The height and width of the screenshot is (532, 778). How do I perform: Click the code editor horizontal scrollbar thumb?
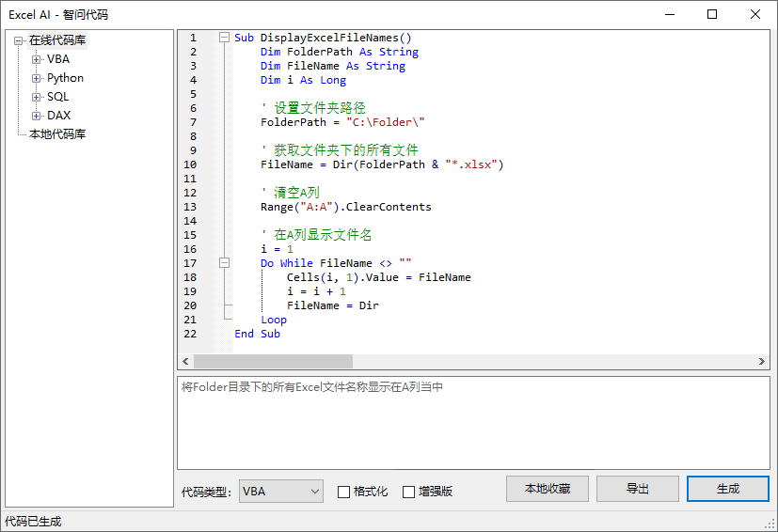(273, 362)
